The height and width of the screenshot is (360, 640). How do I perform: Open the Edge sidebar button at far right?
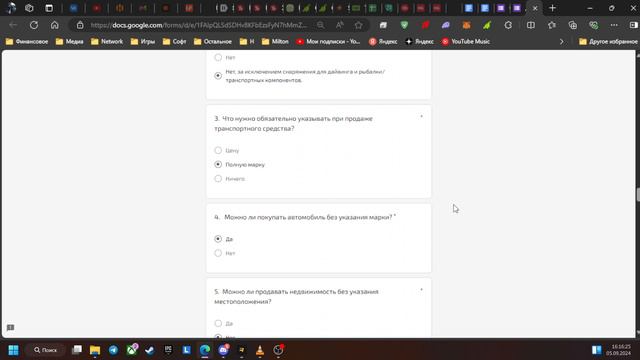point(633,25)
